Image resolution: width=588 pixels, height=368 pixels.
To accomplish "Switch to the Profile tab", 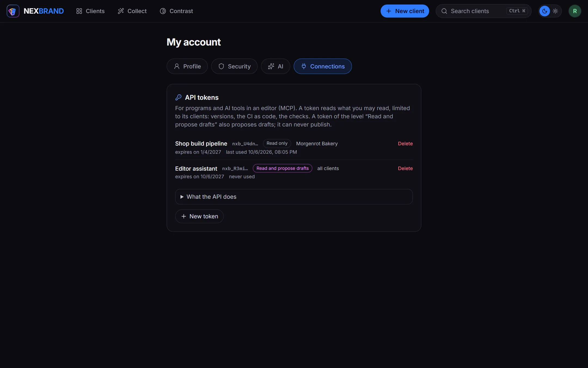I will click(x=187, y=66).
